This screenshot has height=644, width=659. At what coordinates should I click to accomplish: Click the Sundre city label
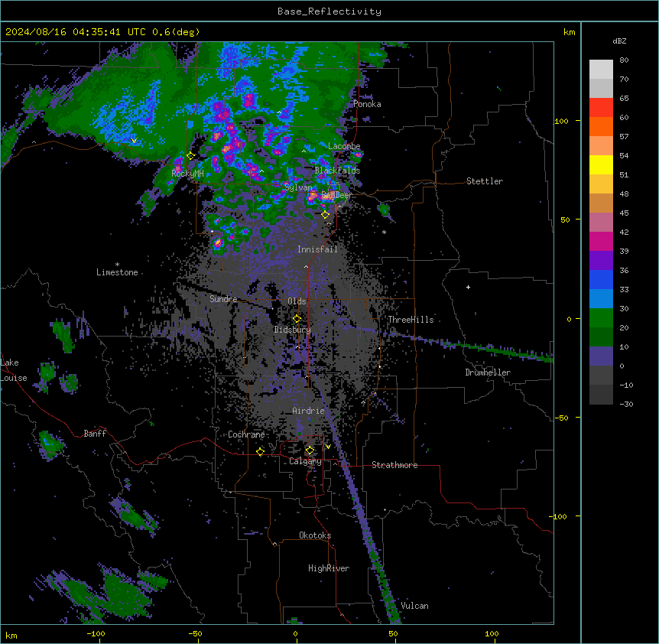[x=223, y=299]
